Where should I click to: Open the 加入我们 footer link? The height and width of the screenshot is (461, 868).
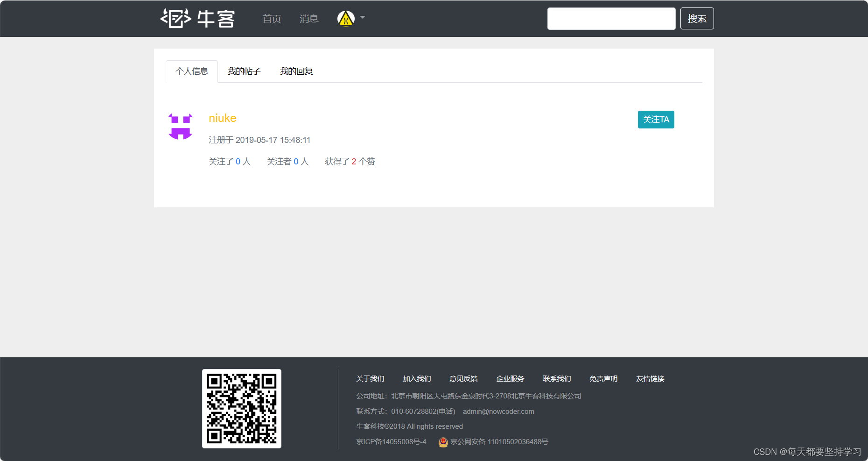(417, 379)
